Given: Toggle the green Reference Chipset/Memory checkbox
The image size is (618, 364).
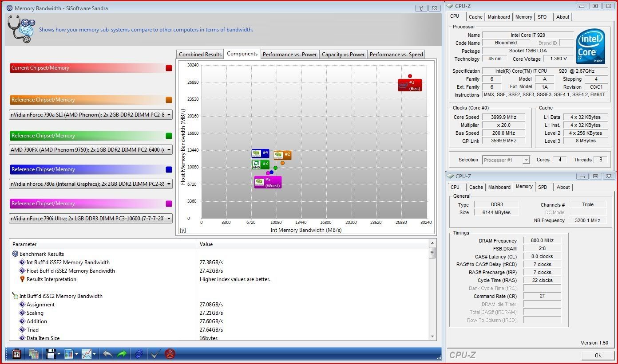Looking at the screenshot, I should tap(169, 136).
